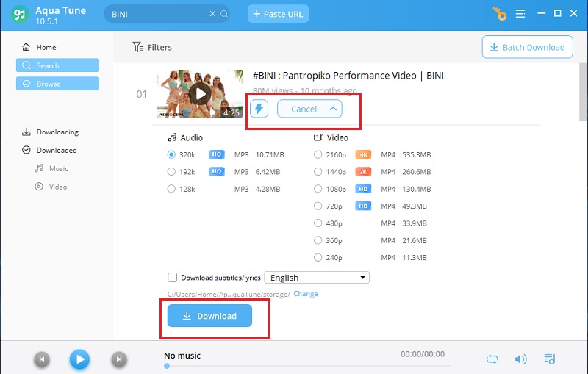This screenshot has height=374, width=588.
Task: Open the playlist queue icon
Action: pyautogui.click(x=549, y=359)
